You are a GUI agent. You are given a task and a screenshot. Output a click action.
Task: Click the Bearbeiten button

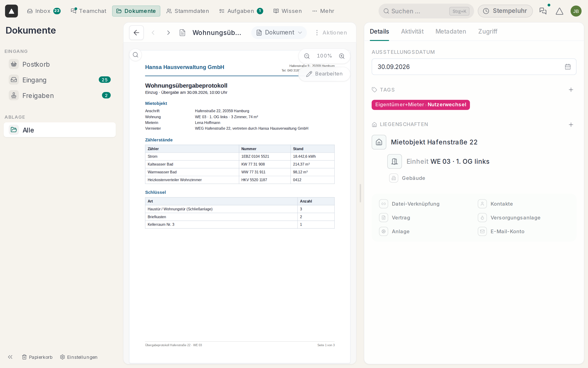click(324, 74)
